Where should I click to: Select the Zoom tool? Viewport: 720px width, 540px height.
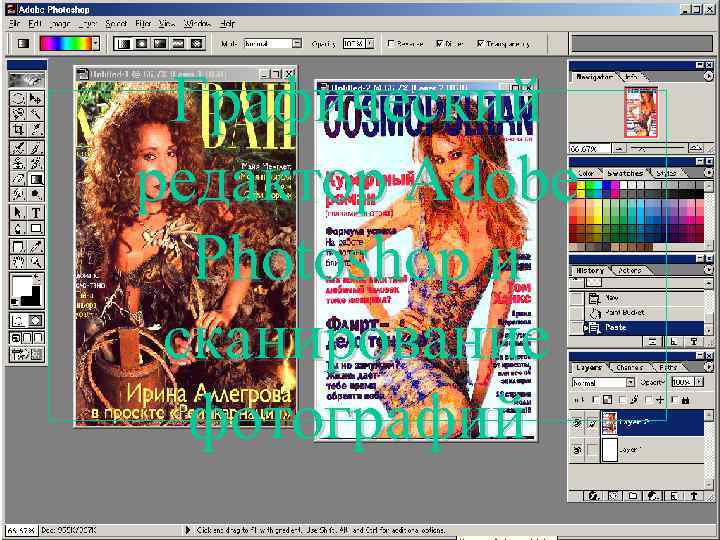tap(36, 262)
